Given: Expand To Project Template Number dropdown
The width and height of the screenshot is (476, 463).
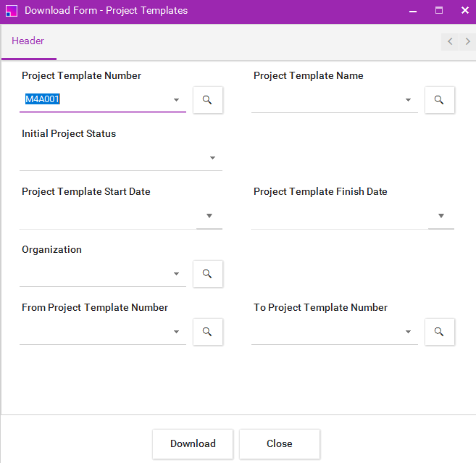Looking at the screenshot, I should coord(409,332).
